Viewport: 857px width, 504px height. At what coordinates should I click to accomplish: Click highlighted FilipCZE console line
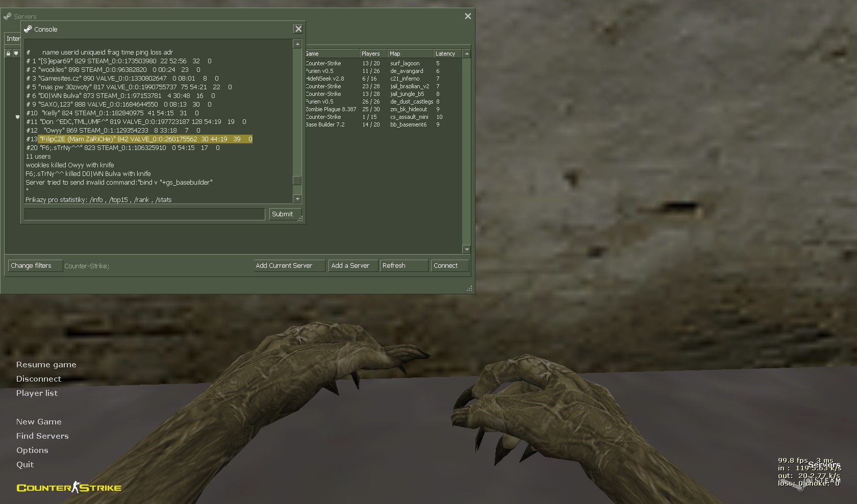tap(139, 139)
